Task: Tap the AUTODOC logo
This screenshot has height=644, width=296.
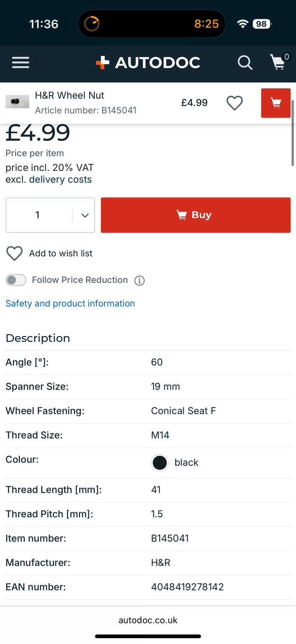Action: [x=148, y=63]
